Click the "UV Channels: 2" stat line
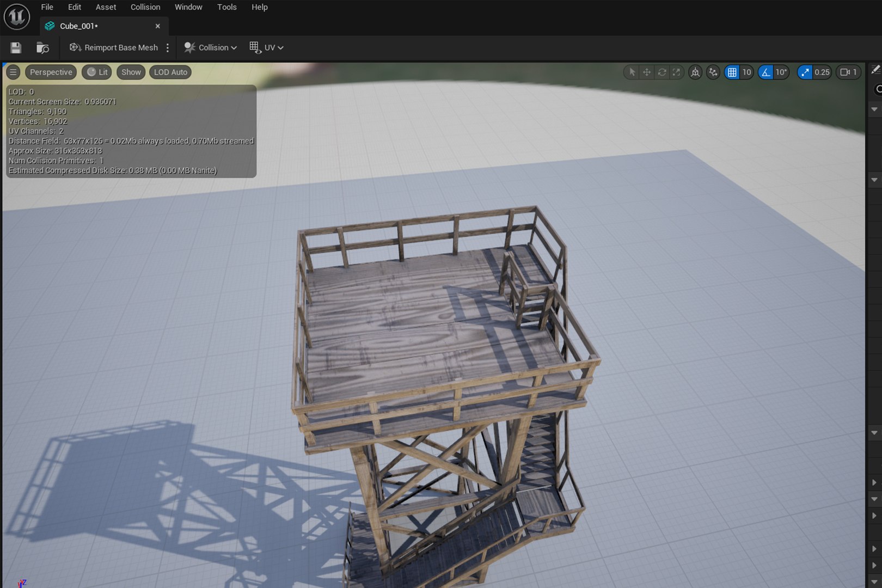Screen dimensions: 882x588 tap(36, 131)
